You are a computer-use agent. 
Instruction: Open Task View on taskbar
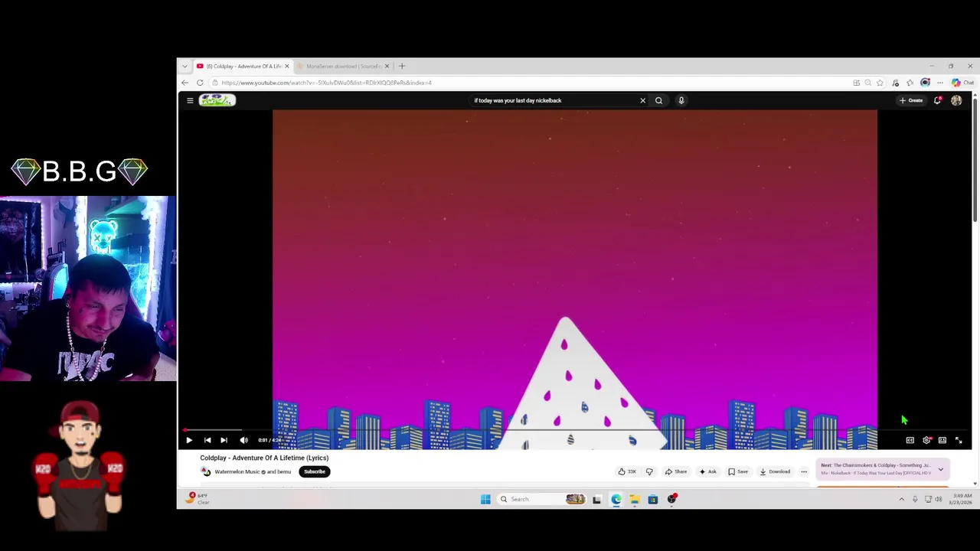point(596,499)
